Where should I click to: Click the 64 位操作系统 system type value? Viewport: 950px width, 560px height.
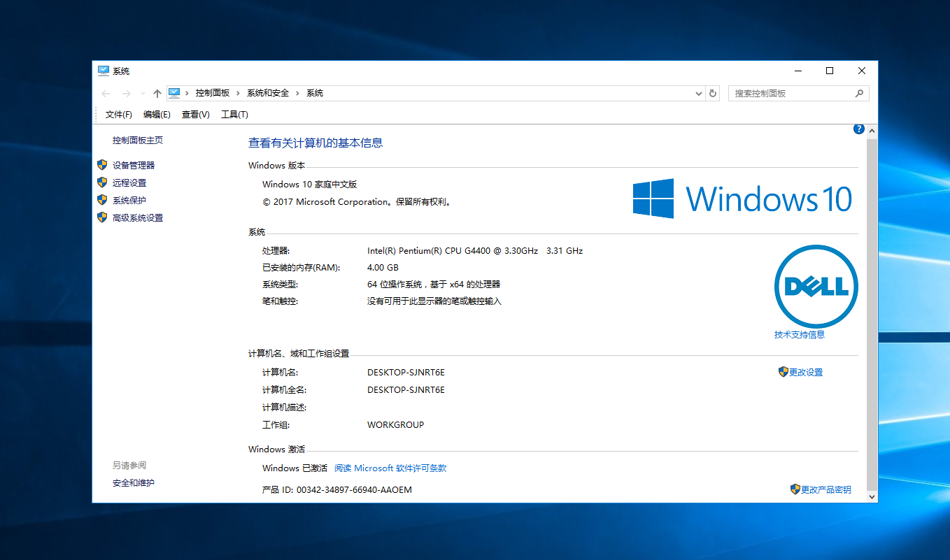434,285
